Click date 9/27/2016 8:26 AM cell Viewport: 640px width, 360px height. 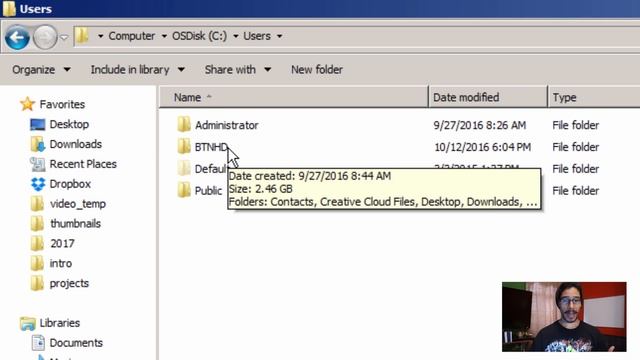tap(480, 125)
